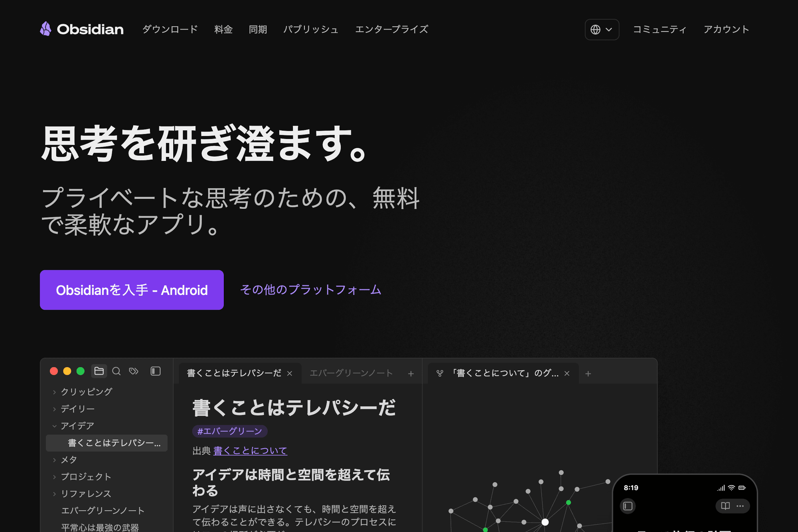Screen dimensions: 798x532
Task: Click the phone reading view book icon
Action: pos(725,506)
